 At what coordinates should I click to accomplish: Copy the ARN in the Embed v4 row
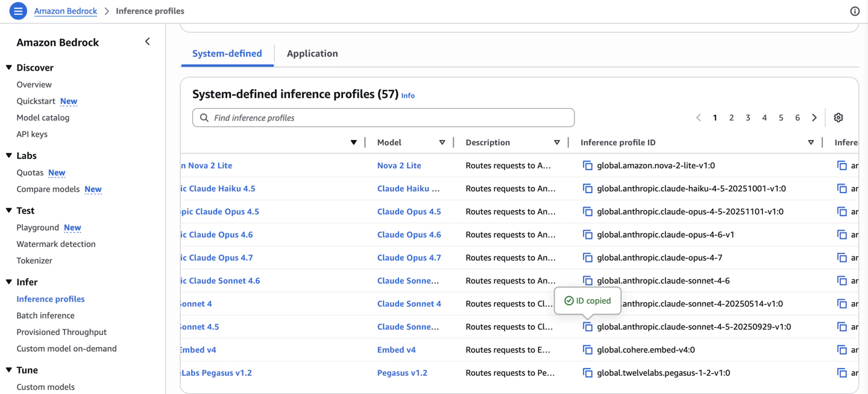842,349
